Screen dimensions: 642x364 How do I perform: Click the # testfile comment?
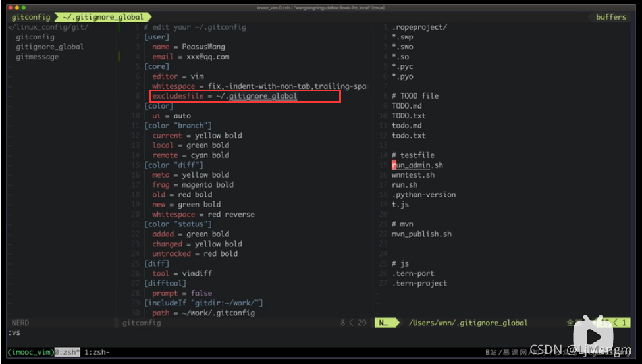point(413,155)
